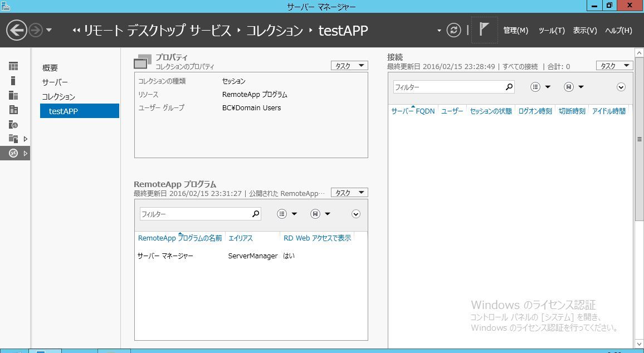The width and height of the screenshot is (644, 353).
Task: Sort by 切断時刻 column
Action: 572,111
